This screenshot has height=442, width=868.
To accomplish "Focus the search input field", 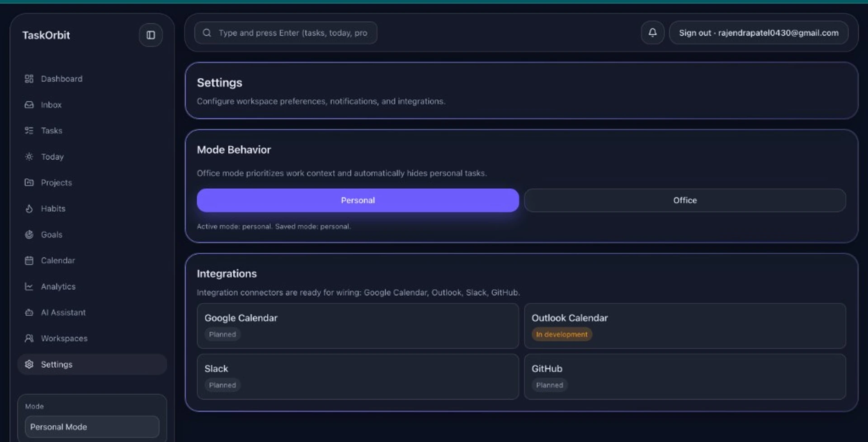I will pos(286,33).
